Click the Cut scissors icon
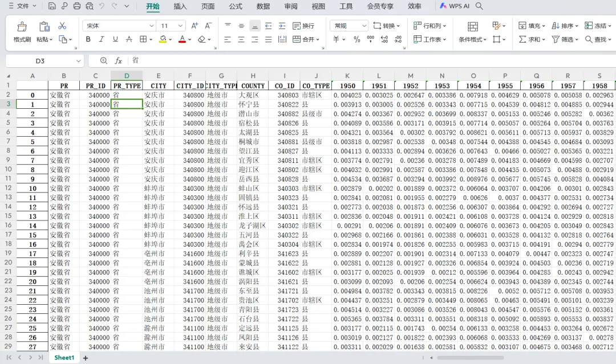The width and height of the screenshot is (616, 364). 62,26
